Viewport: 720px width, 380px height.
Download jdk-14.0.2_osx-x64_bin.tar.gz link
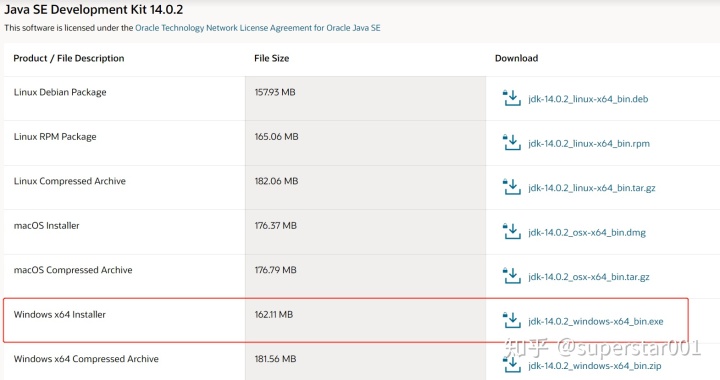click(589, 277)
